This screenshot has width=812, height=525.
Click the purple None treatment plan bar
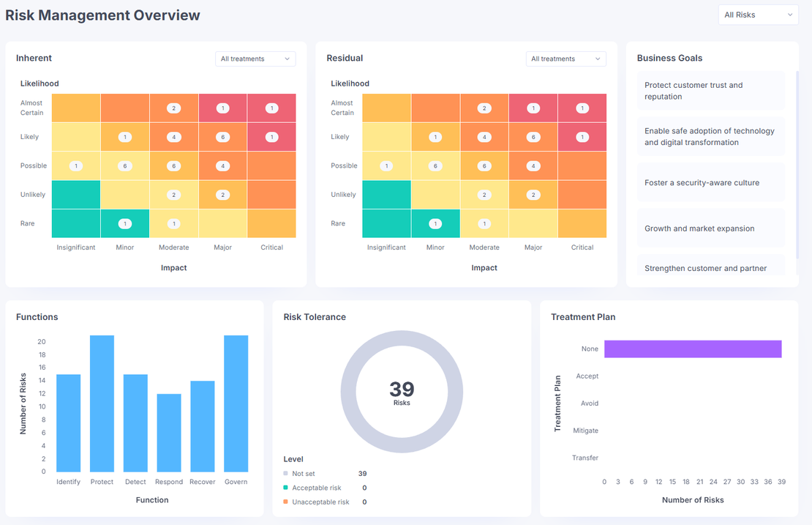(x=693, y=349)
